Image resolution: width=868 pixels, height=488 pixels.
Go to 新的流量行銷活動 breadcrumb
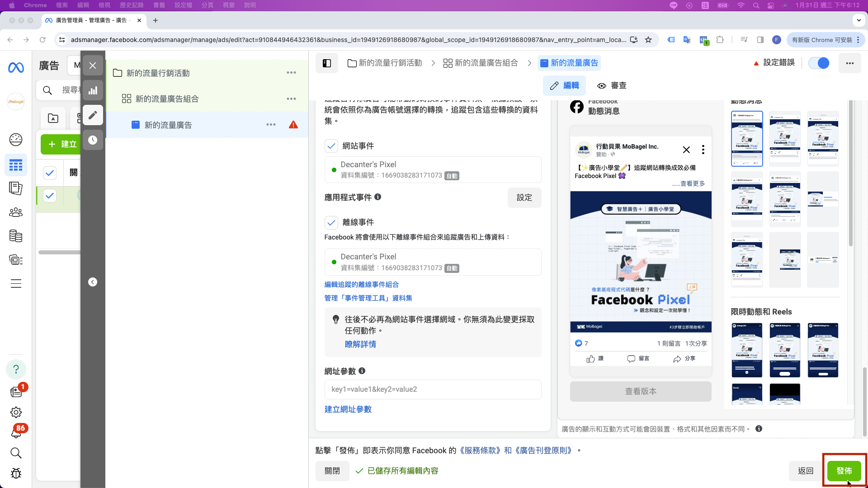[384, 63]
